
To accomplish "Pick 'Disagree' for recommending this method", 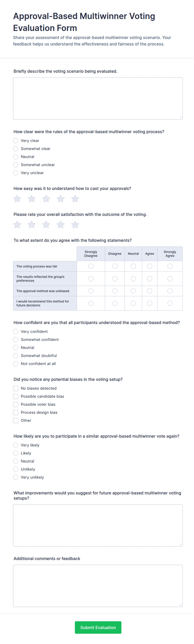I will point(115,303).
